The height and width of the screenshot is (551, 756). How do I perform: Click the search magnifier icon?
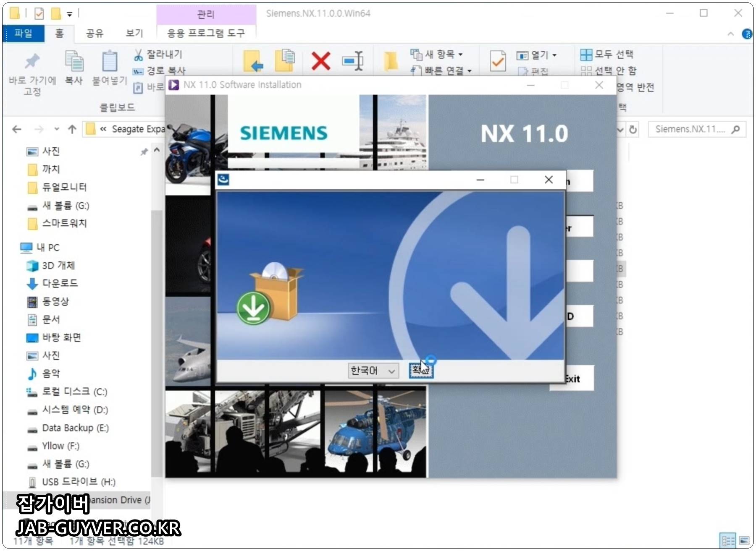point(735,129)
